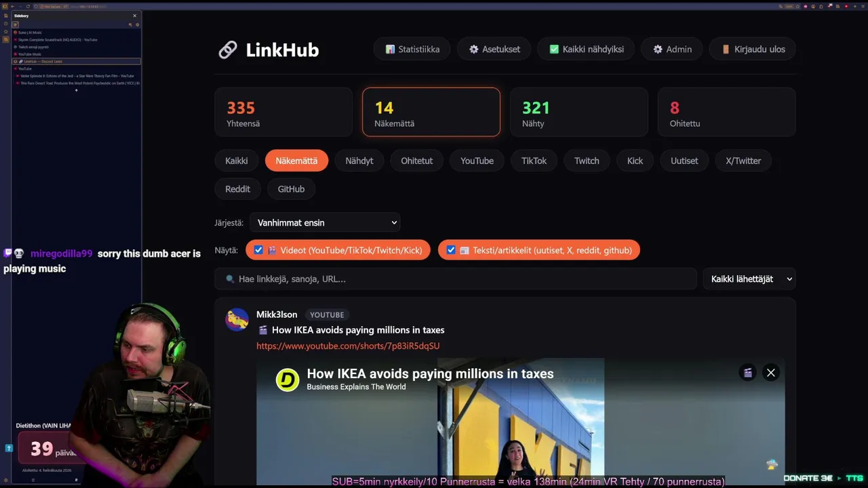This screenshot has width=868, height=488.
Task: Click the LinkHub chain logo icon
Action: point(228,49)
